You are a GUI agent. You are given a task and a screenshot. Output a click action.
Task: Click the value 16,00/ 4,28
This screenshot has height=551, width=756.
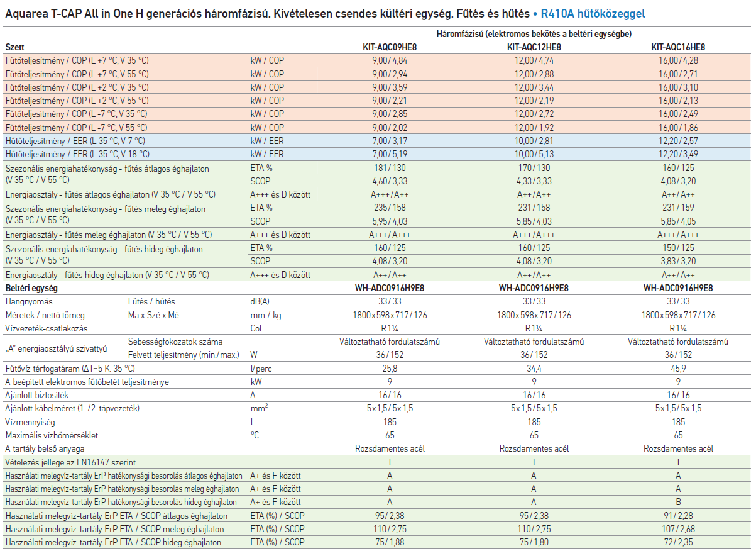[678, 60]
